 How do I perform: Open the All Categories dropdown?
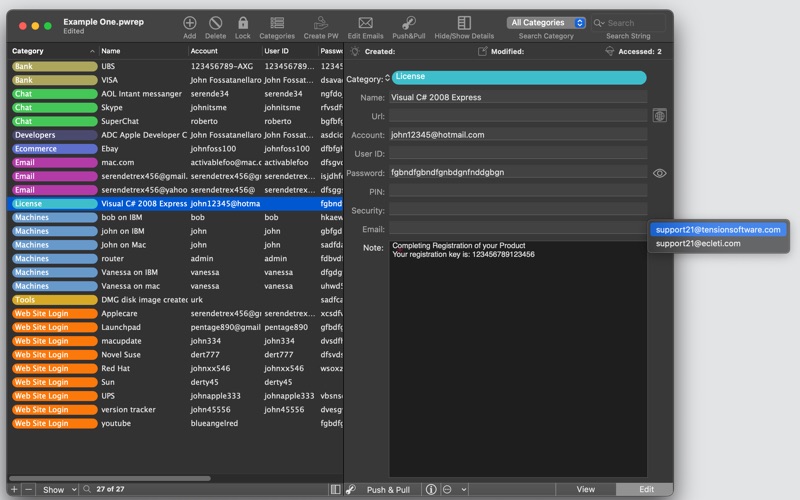546,23
